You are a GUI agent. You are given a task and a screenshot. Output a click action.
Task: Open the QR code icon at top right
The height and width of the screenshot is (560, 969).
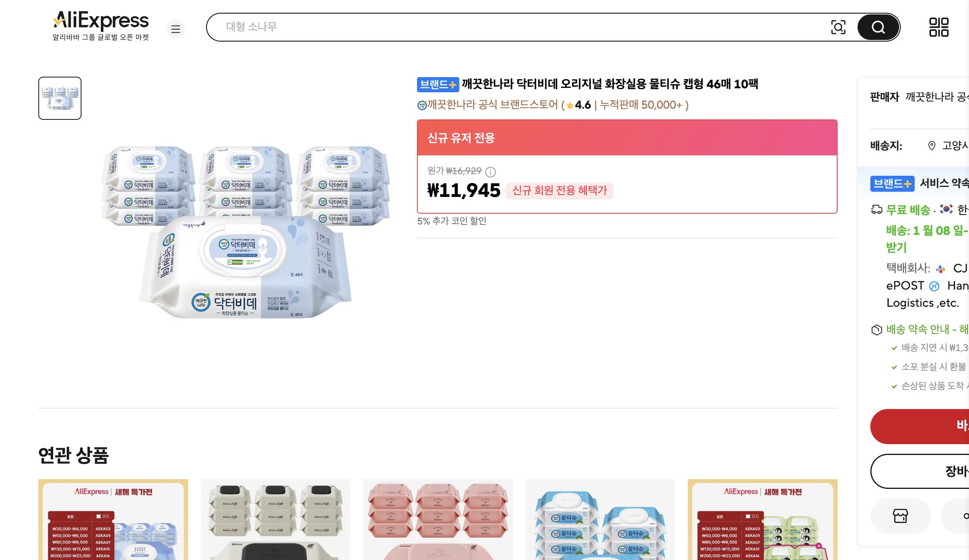(x=939, y=27)
